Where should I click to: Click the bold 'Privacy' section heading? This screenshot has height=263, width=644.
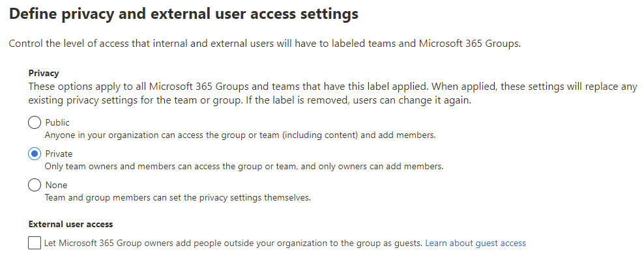(44, 74)
